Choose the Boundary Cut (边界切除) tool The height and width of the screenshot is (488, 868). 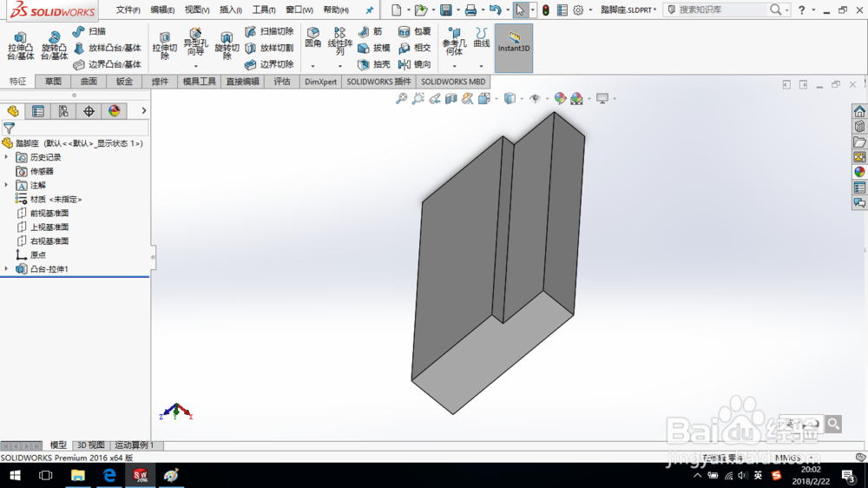click(x=269, y=64)
